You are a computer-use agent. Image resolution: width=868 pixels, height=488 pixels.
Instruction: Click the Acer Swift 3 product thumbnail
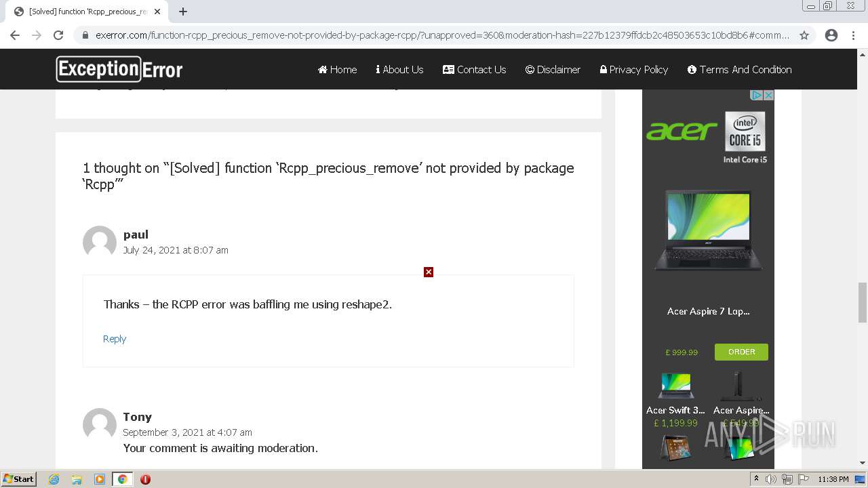676,385
